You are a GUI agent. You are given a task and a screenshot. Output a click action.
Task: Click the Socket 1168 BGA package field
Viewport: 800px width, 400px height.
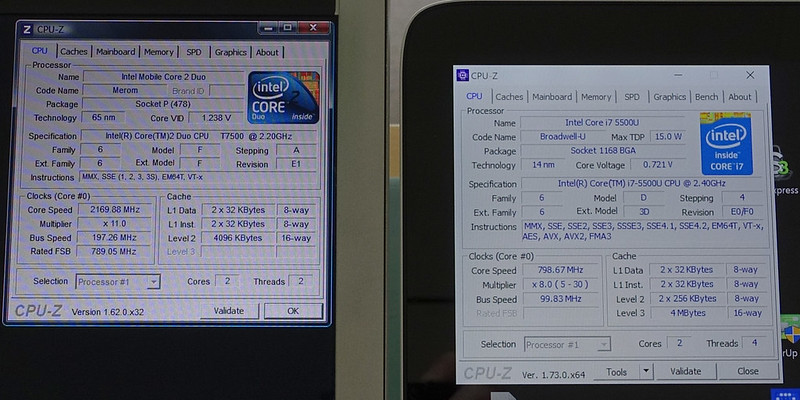[x=602, y=151]
